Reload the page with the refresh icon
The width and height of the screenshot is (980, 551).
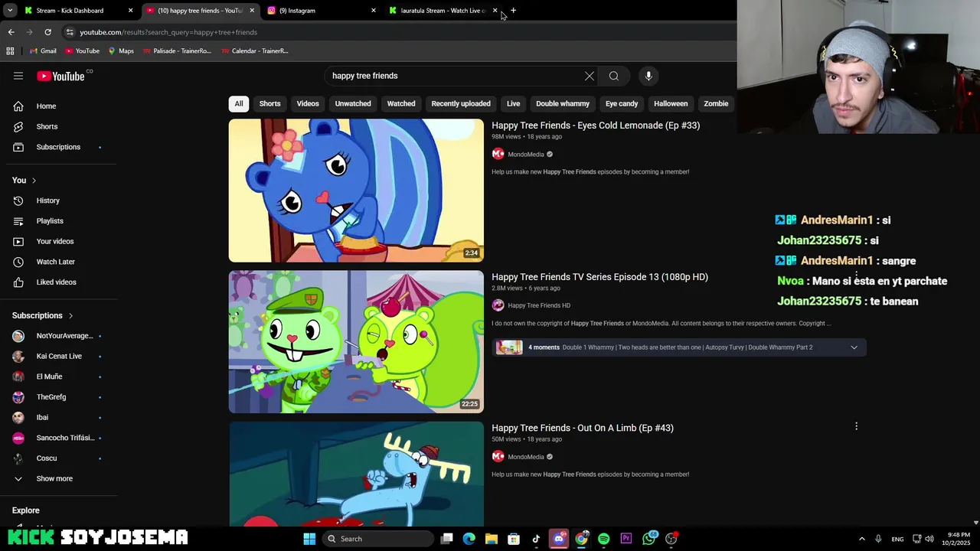47,32
